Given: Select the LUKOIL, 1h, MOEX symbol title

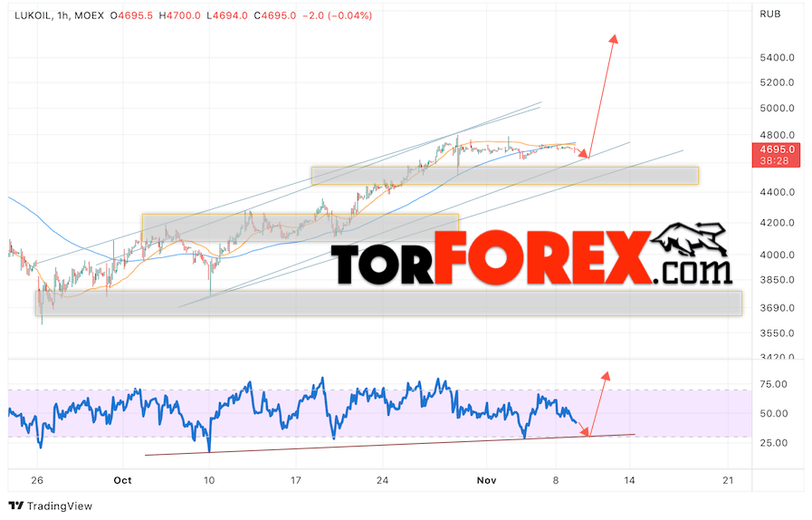Looking at the screenshot, I should [59, 15].
